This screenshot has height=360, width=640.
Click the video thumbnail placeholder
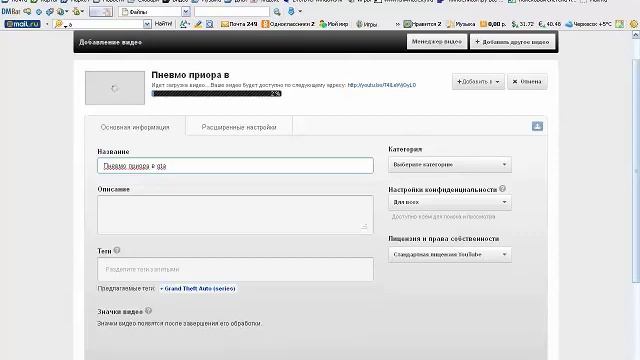click(115, 88)
